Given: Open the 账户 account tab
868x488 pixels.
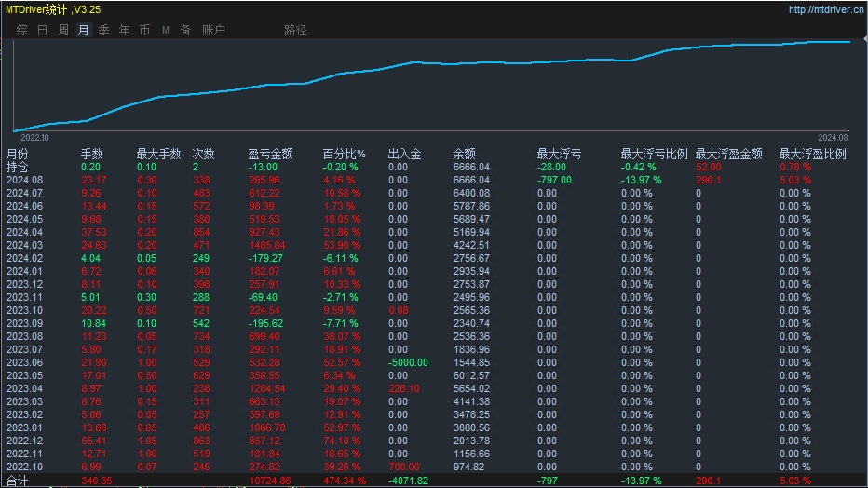Looking at the screenshot, I should click(x=213, y=30).
